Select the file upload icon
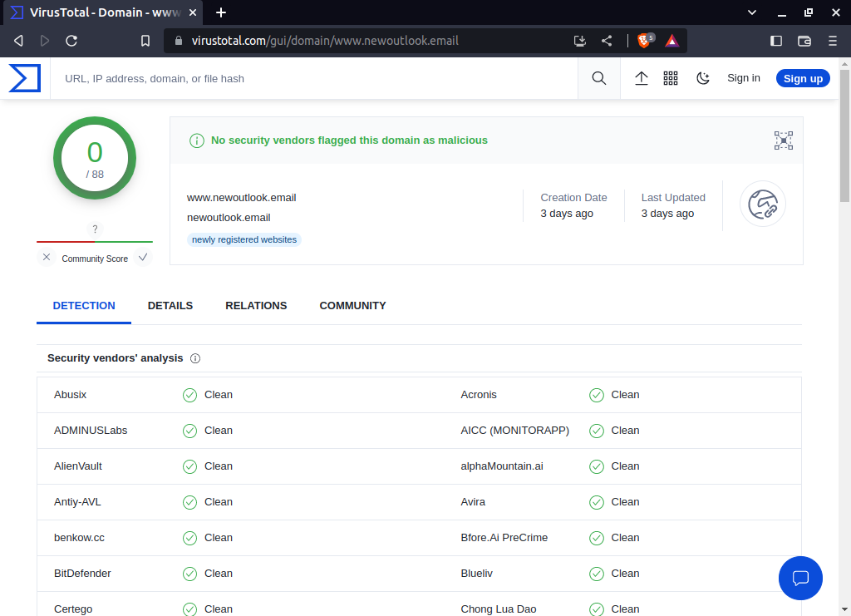The image size is (851, 616). pos(641,77)
